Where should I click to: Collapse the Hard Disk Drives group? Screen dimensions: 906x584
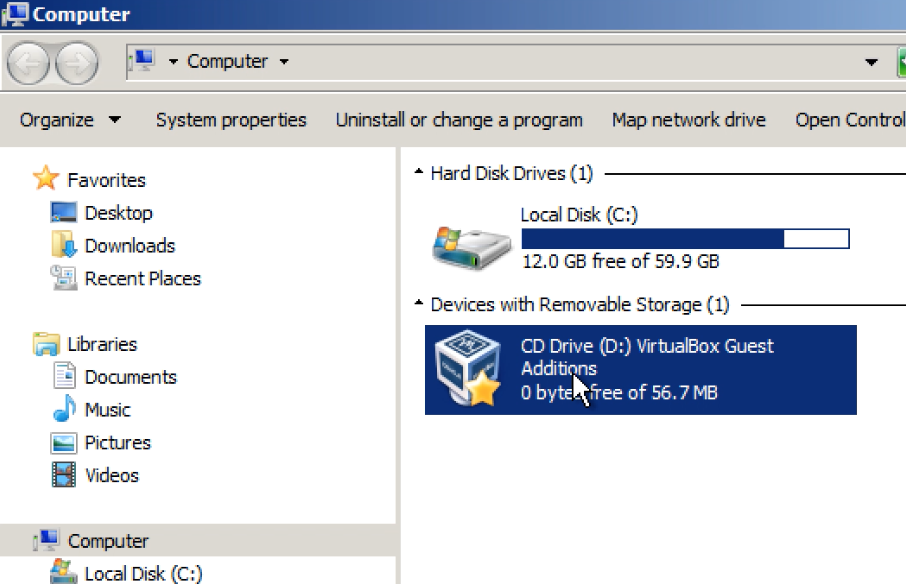(419, 174)
